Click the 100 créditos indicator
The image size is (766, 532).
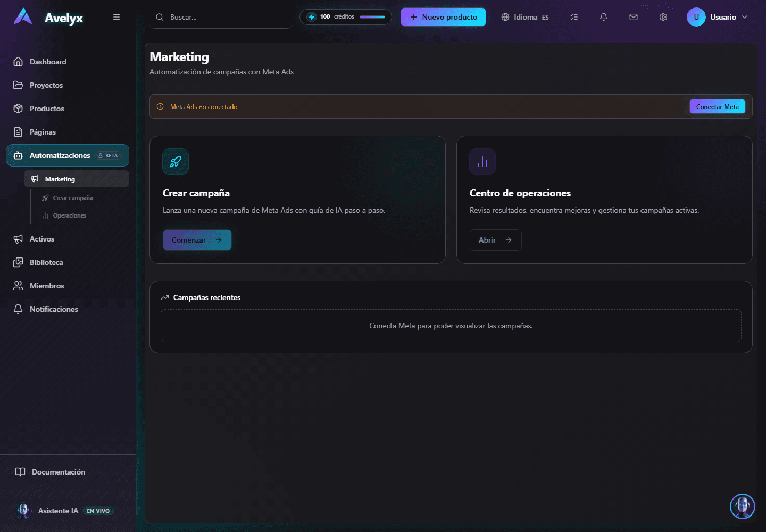coord(346,17)
